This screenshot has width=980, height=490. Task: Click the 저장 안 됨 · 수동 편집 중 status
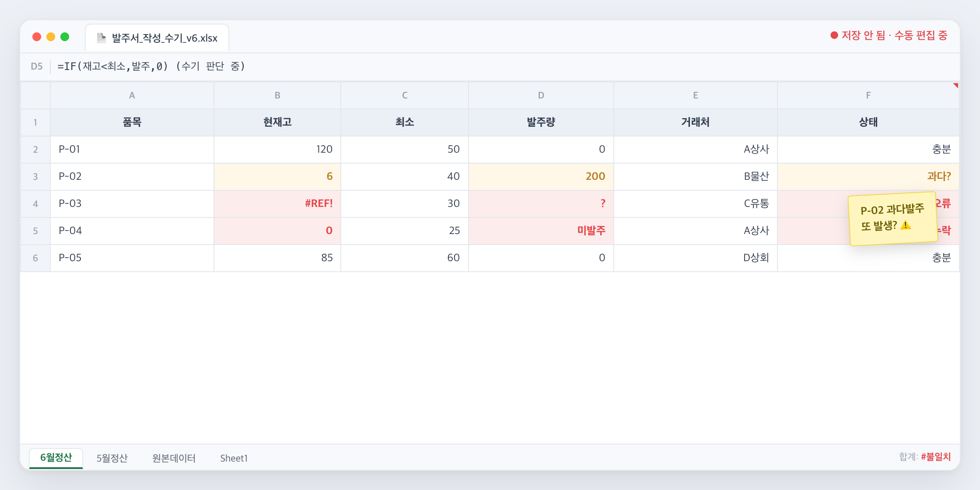point(889,35)
